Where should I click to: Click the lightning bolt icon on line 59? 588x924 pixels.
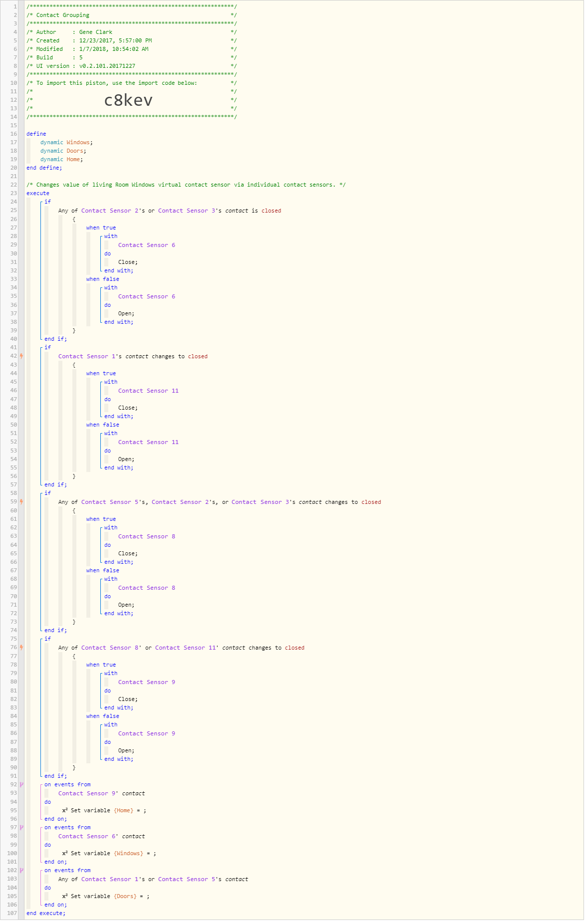pos(21,502)
